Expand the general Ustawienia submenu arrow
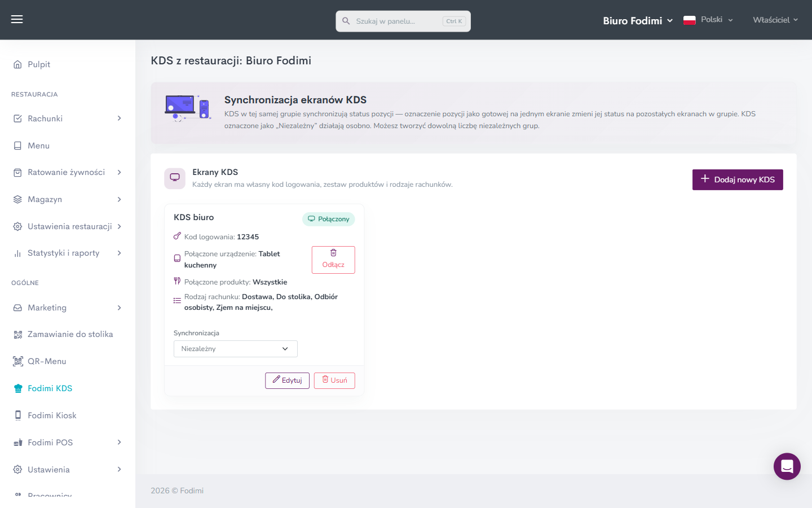 tap(120, 470)
